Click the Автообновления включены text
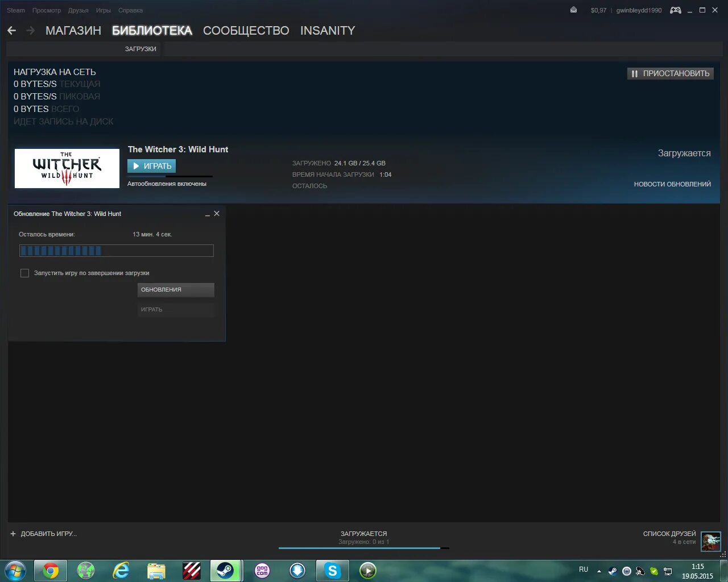728x582 pixels. point(167,184)
